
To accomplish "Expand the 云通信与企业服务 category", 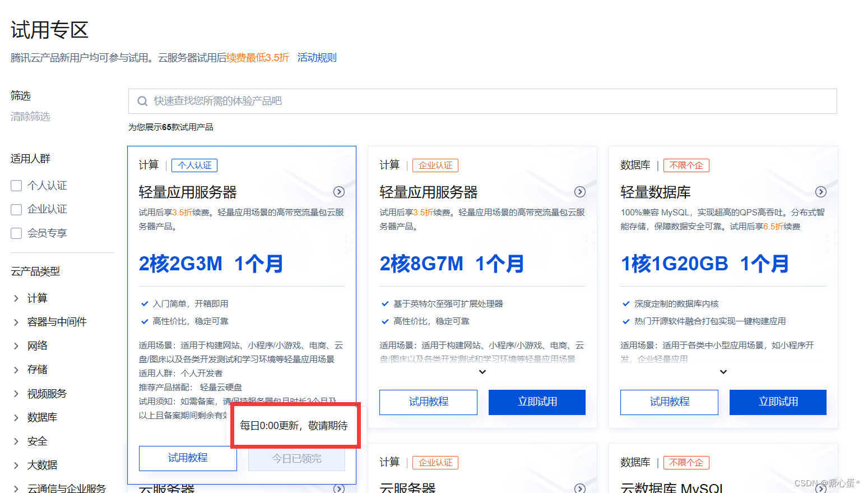I will pos(16,489).
